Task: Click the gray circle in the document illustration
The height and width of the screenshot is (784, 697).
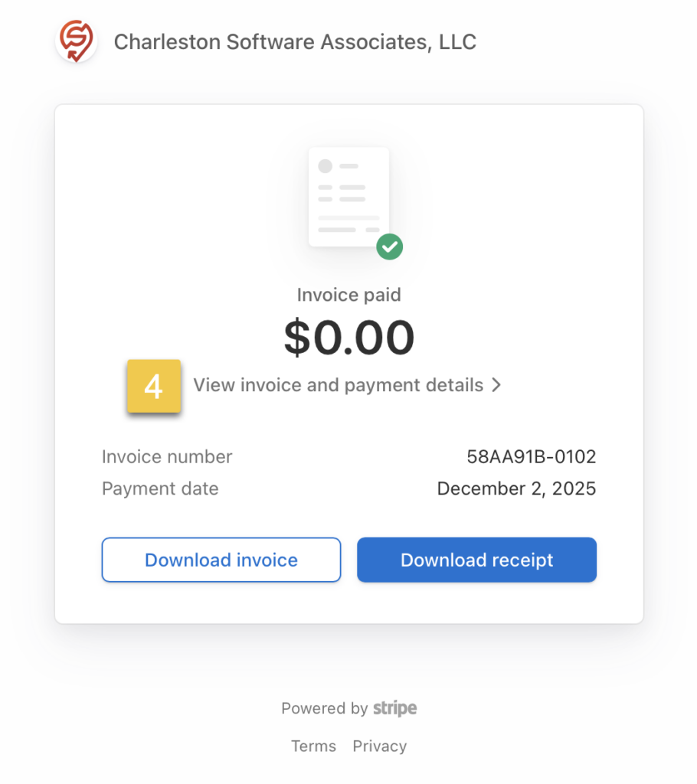Action: (x=326, y=166)
